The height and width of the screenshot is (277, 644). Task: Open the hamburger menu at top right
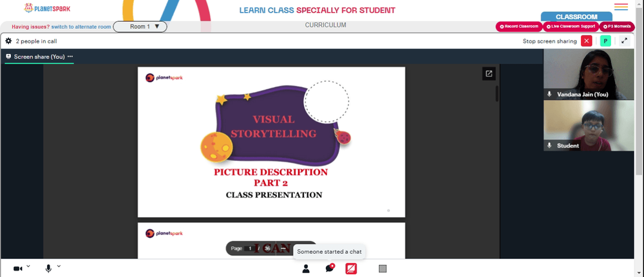[x=621, y=7]
